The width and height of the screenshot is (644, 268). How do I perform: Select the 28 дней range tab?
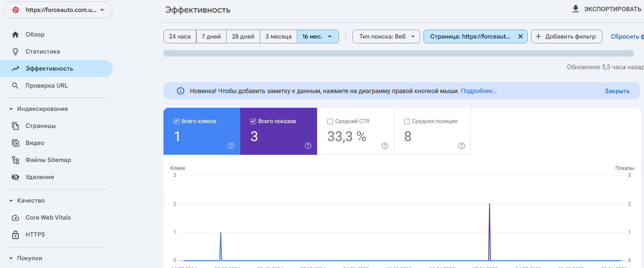pos(243,36)
